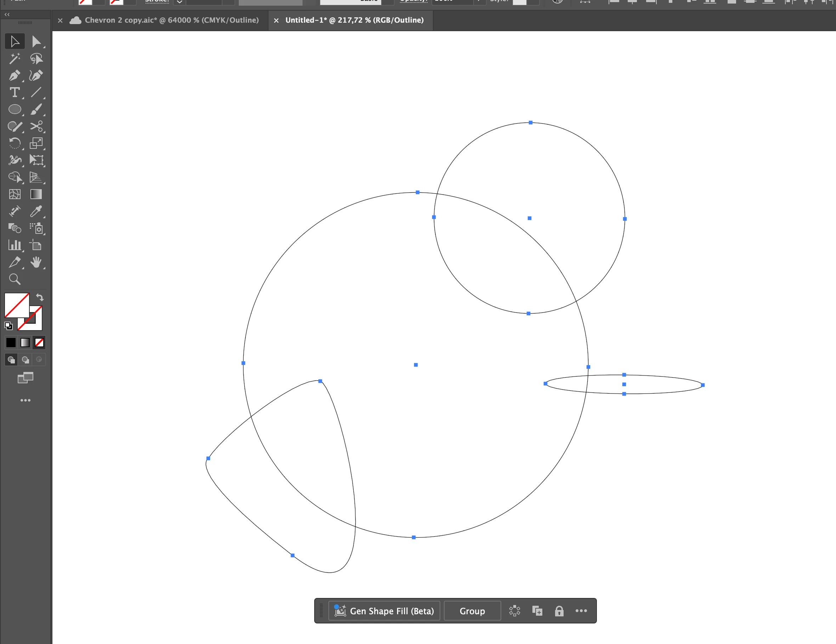Open more options in contextual task bar
The image size is (836, 644).
(581, 611)
